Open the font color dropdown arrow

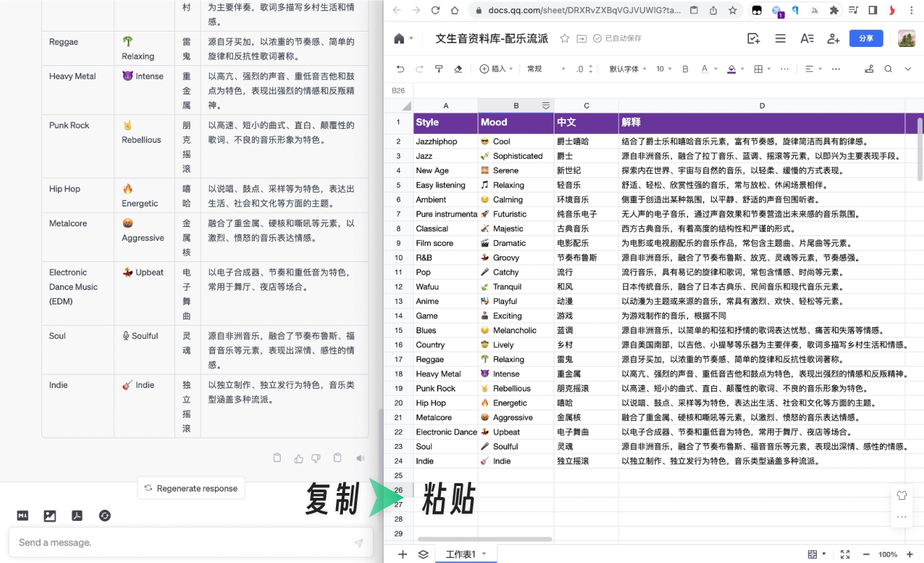715,69
